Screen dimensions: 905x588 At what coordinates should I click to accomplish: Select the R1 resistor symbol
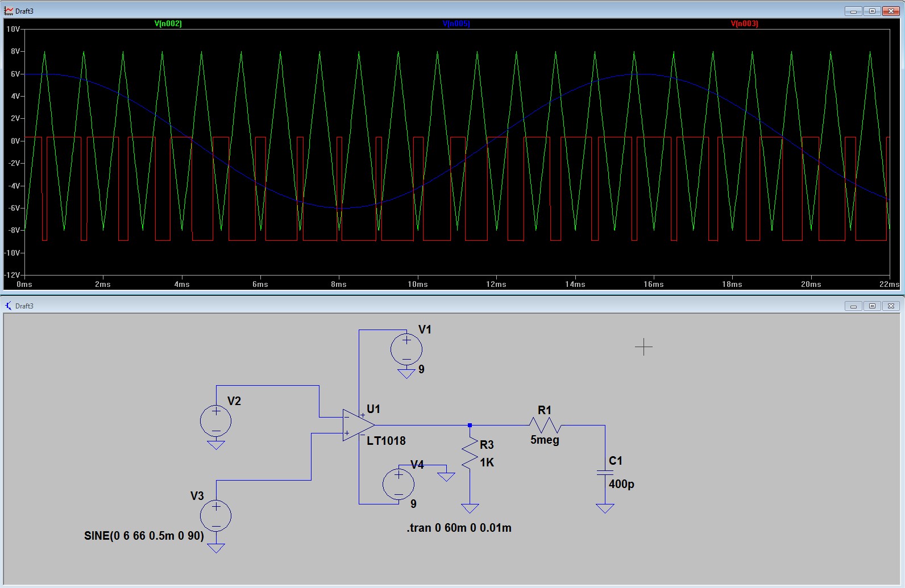coord(545,425)
